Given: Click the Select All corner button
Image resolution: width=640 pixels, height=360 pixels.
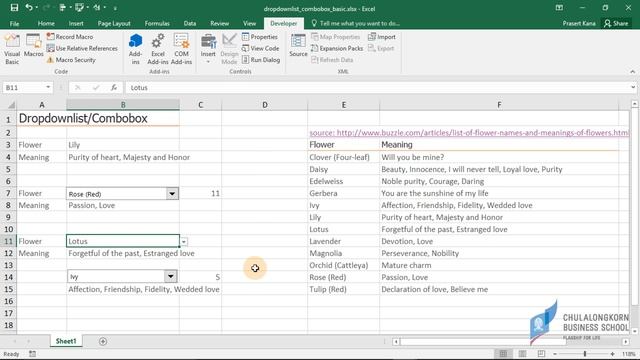Looking at the screenshot, I should (9, 105).
